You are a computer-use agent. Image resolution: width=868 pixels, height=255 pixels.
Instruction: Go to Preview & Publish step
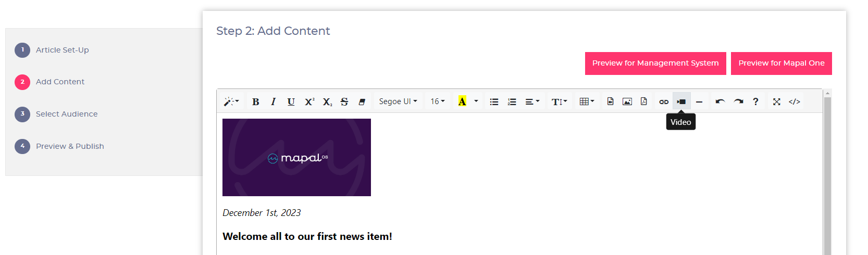click(70, 146)
